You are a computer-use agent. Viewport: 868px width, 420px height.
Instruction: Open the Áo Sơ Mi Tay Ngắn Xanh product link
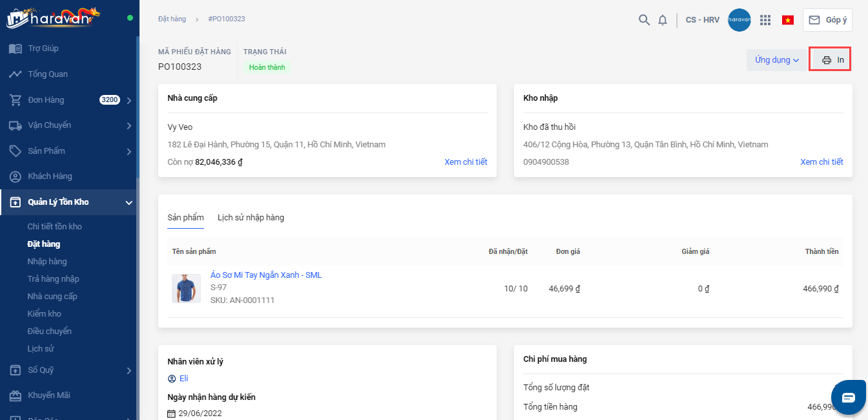(x=266, y=275)
